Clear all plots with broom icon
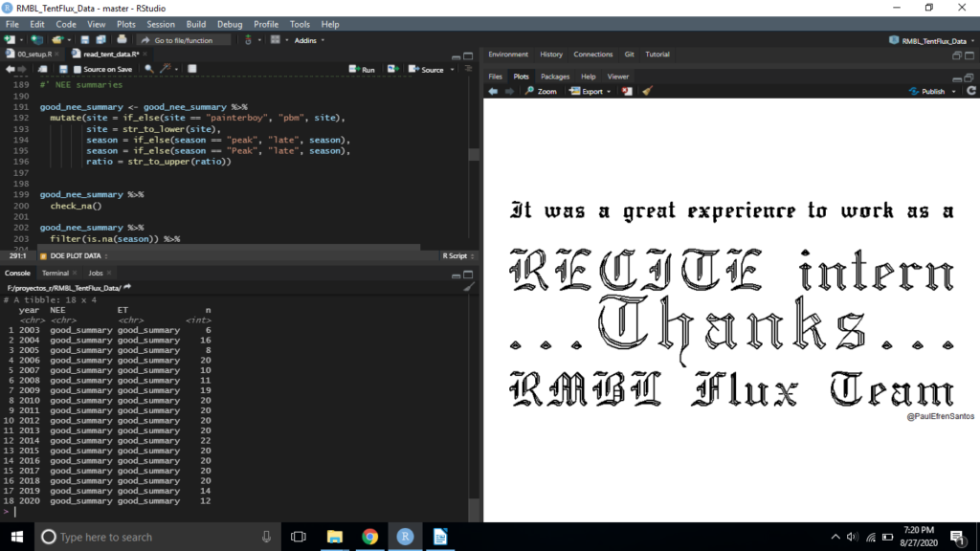This screenshot has height=551, width=980. (x=647, y=91)
